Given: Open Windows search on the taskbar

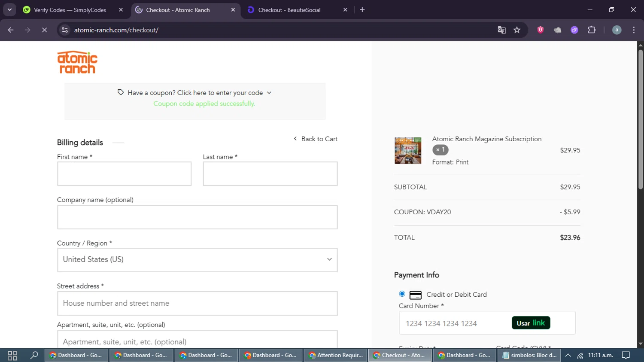Looking at the screenshot, I should (34, 356).
